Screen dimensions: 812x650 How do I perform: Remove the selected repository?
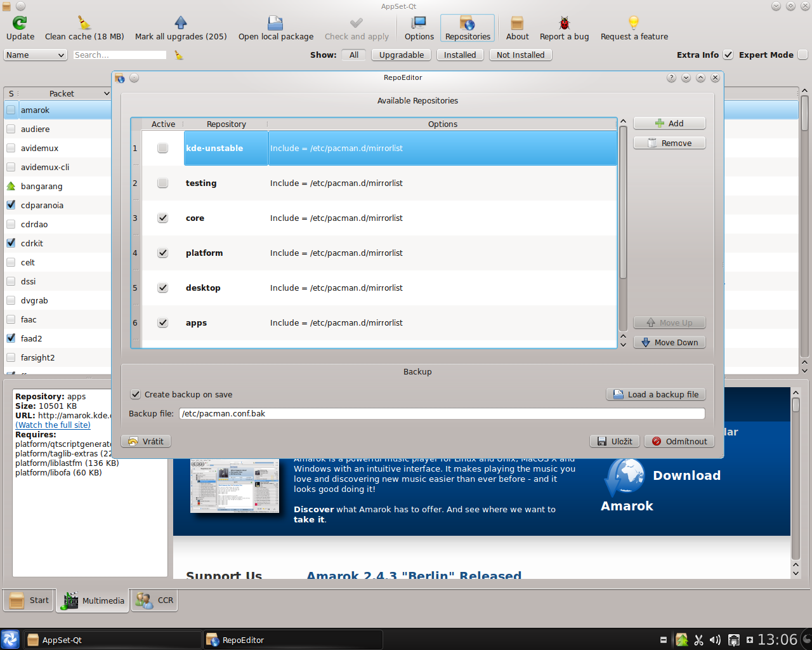(669, 143)
